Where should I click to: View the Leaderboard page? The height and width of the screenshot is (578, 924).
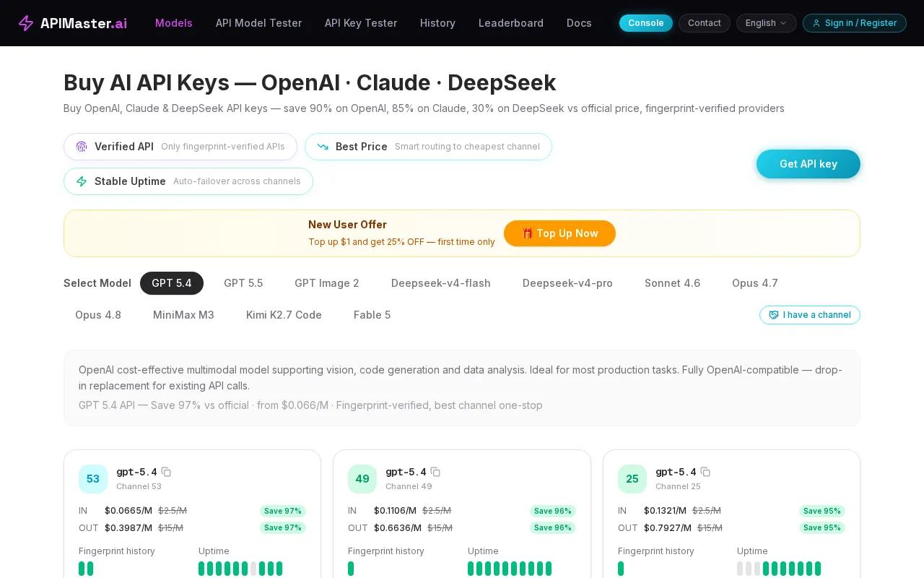[511, 23]
